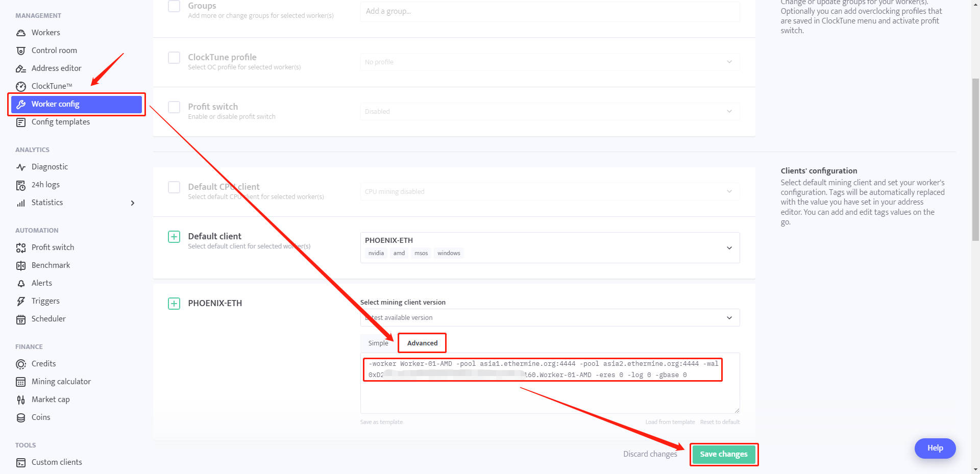Click the Triggers lightning icon
Screen dimensions: 980x474
tap(21, 301)
